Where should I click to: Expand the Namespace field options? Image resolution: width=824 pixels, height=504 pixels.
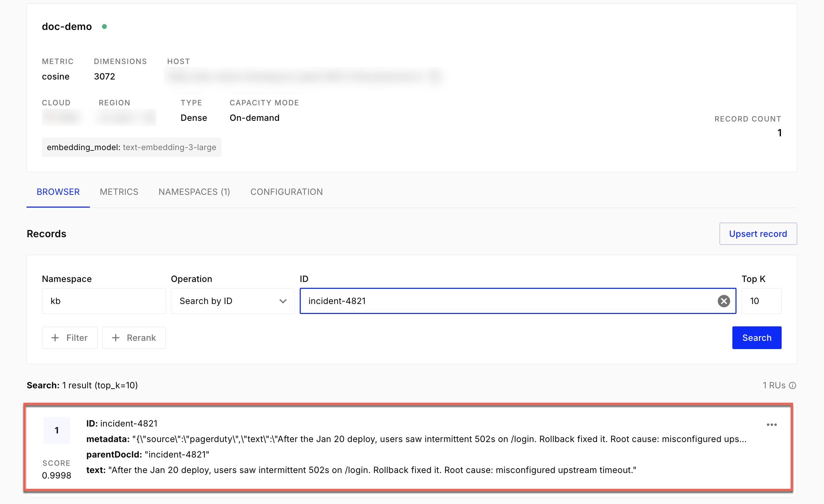tap(103, 301)
